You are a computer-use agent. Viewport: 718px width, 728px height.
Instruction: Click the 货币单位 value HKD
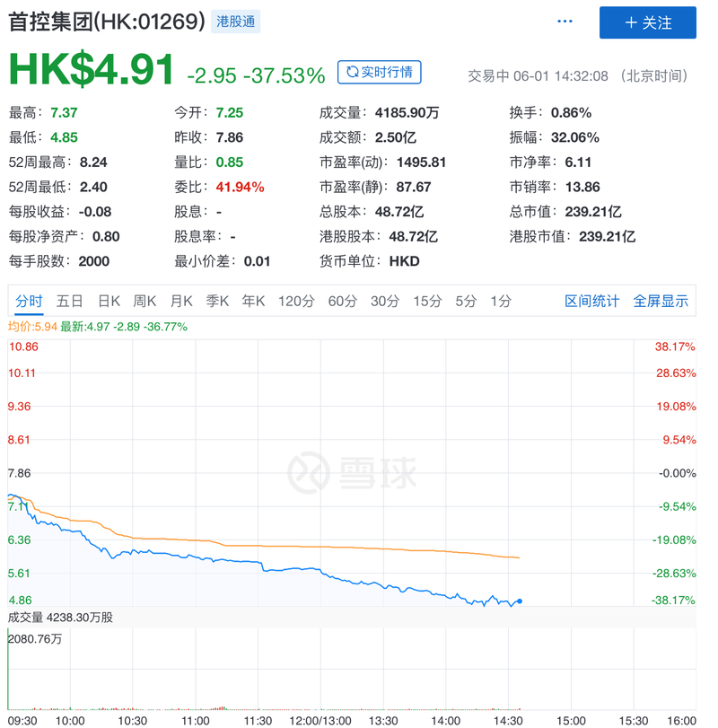[404, 261]
